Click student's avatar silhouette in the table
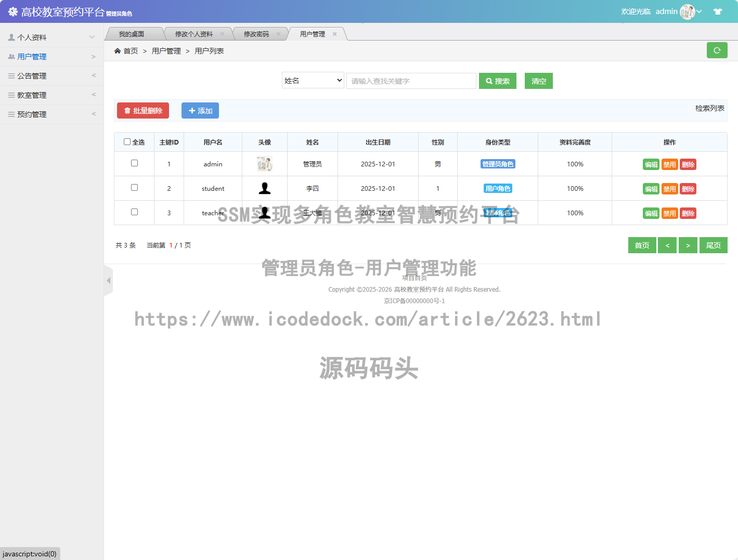The width and height of the screenshot is (738, 560). (265, 188)
